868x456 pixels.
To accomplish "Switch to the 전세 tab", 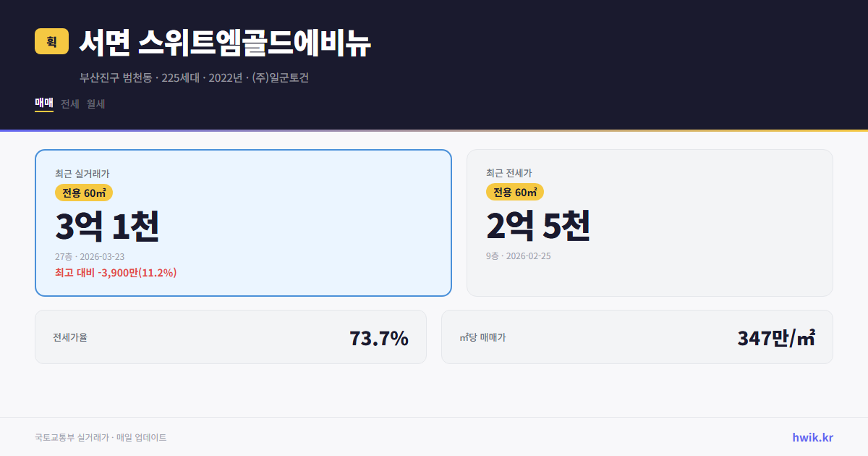I will [69, 104].
